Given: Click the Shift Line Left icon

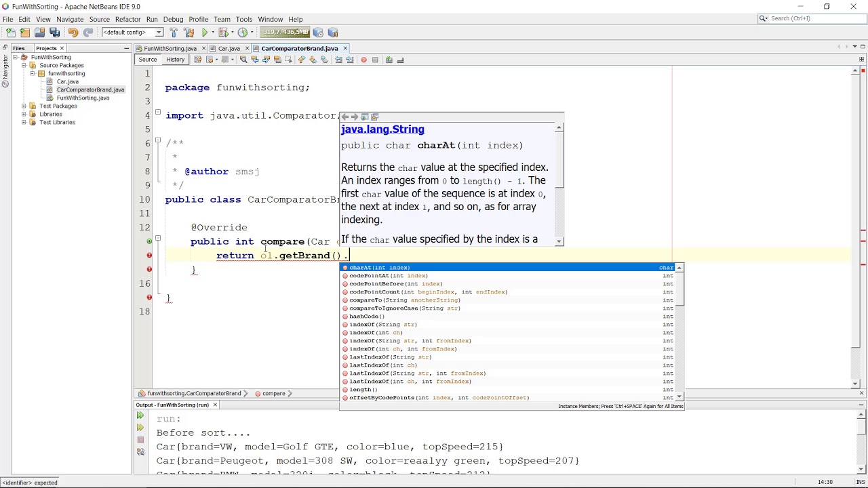Looking at the screenshot, I should (338, 60).
